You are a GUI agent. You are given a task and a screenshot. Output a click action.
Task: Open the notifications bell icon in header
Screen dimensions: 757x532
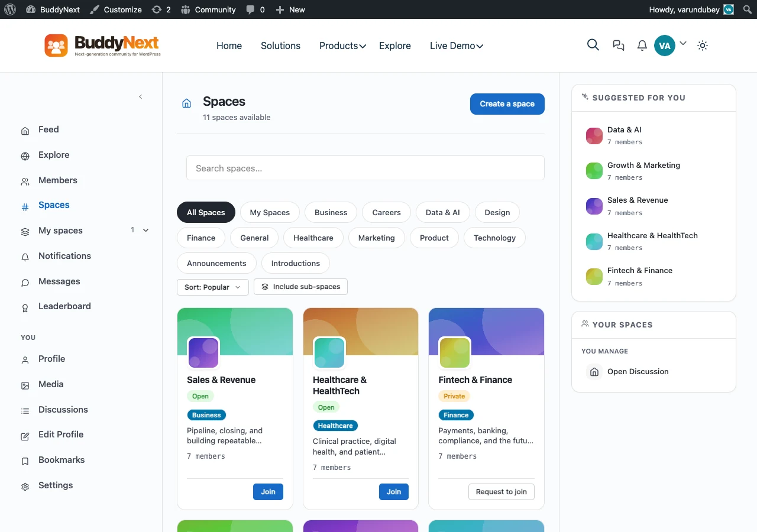tap(642, 46)
